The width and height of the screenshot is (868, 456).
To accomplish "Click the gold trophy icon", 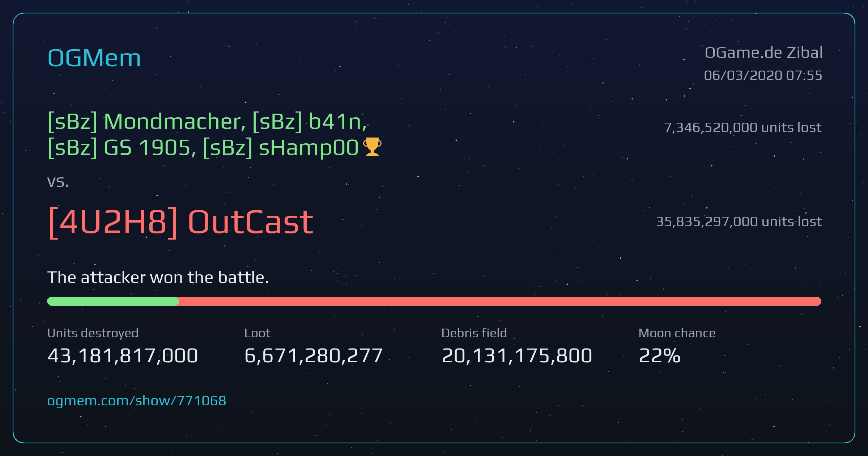I will (372, 147).
